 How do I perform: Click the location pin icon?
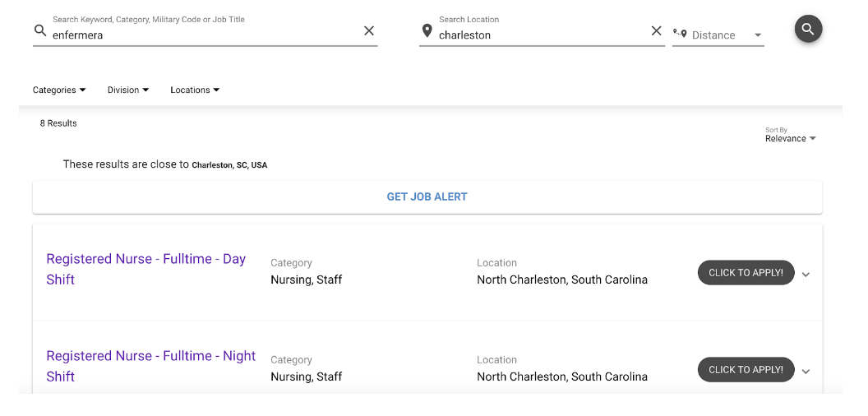click(427, 30)
